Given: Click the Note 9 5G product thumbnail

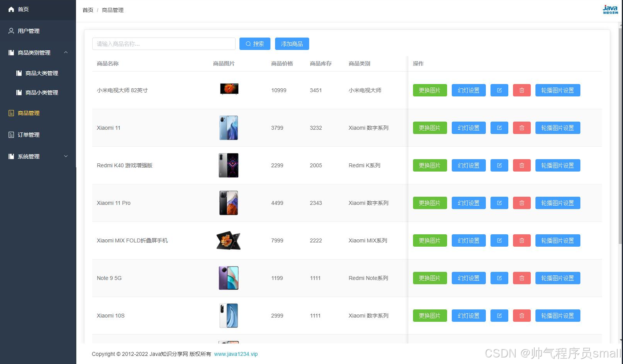Looking at the screenshot, I should [229, 278].
